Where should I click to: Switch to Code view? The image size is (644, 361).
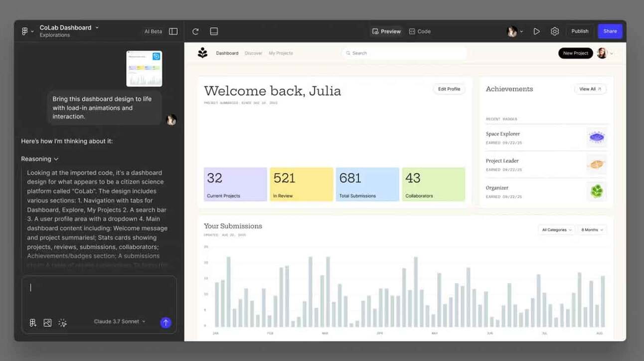[420, 31]
